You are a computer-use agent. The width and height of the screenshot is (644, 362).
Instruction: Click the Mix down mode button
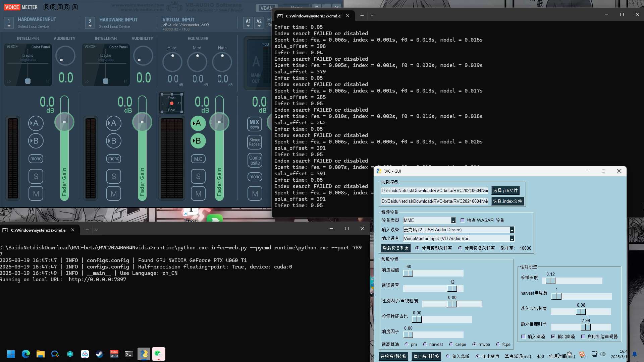[255, 124]
